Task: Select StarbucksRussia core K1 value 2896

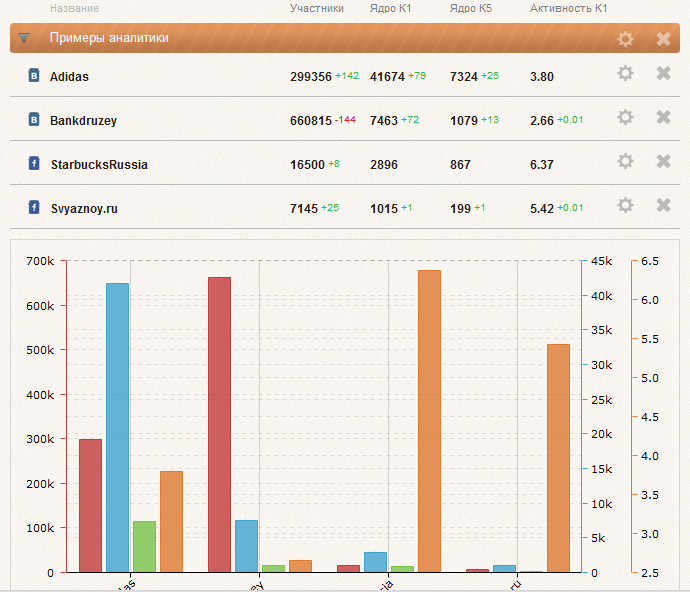Action: pyautogui.click(x=384, y=165)
